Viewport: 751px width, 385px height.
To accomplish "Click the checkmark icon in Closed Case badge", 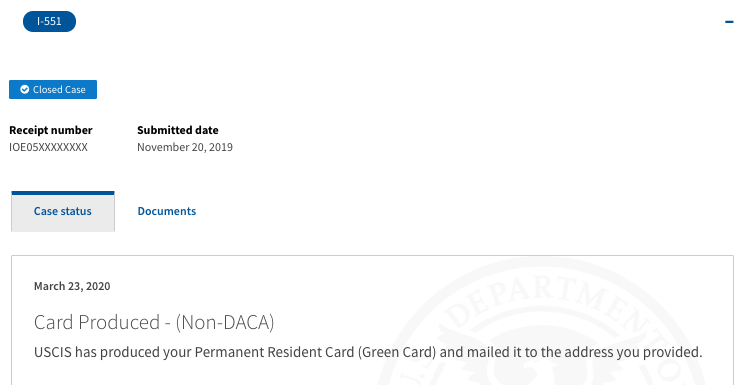I will coord(24,90).
